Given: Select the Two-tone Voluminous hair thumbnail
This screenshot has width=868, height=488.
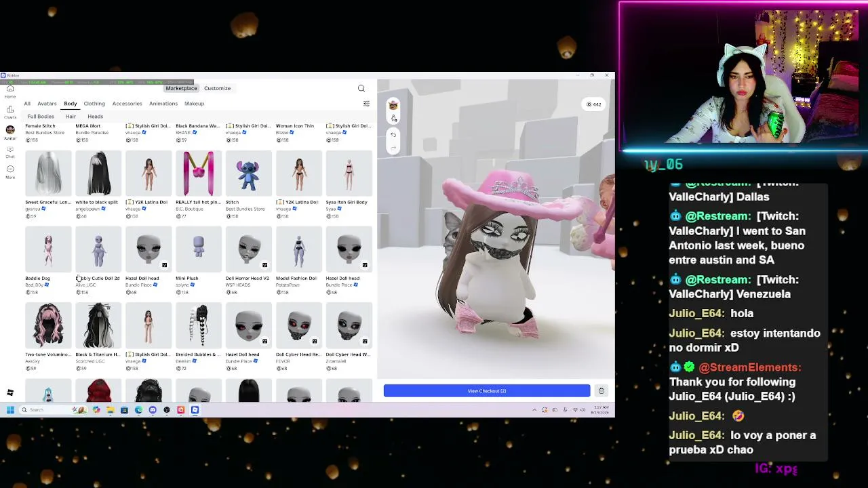Looking at the screenshot, I should [x=48, y=326].
